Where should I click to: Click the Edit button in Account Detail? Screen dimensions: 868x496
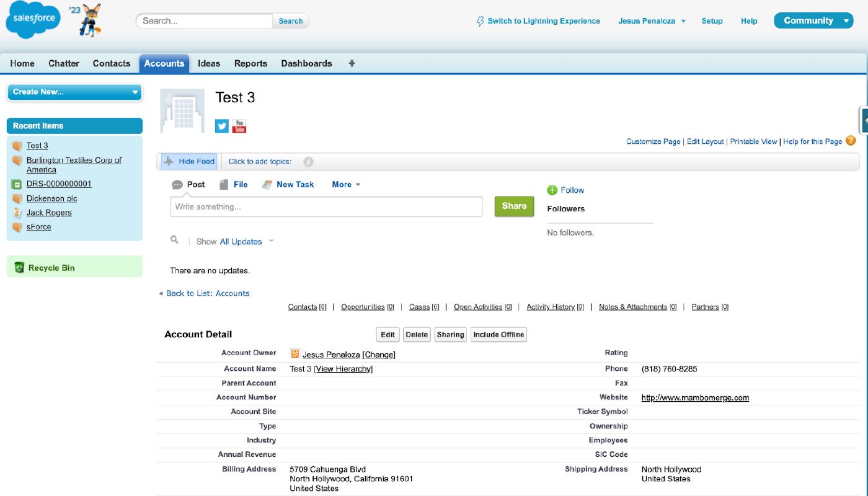pyautogui.click(x=387, y=334)
